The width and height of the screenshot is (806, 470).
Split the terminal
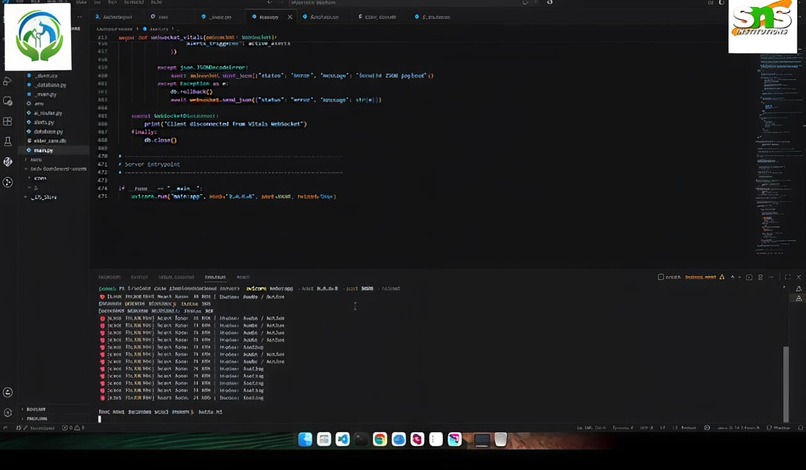click(749, 277)
